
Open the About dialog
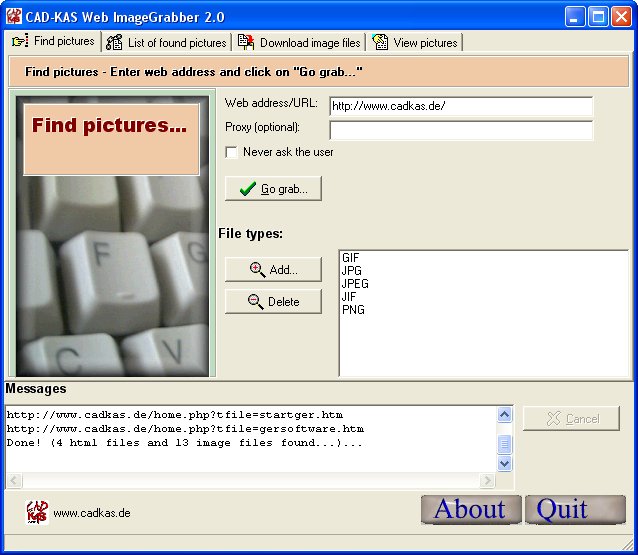pos(470,509)
